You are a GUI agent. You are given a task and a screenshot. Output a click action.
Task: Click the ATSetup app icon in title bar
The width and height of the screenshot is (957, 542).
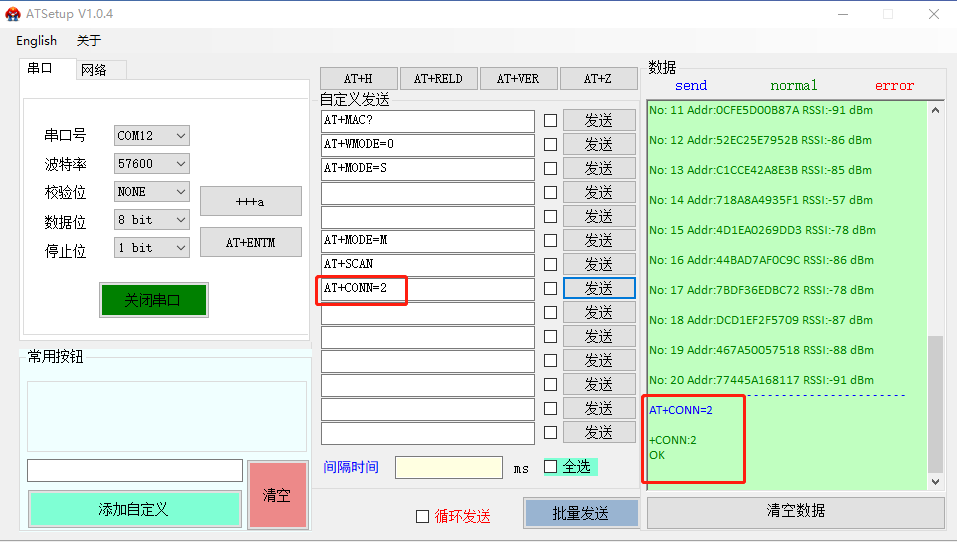coord(13,14)
